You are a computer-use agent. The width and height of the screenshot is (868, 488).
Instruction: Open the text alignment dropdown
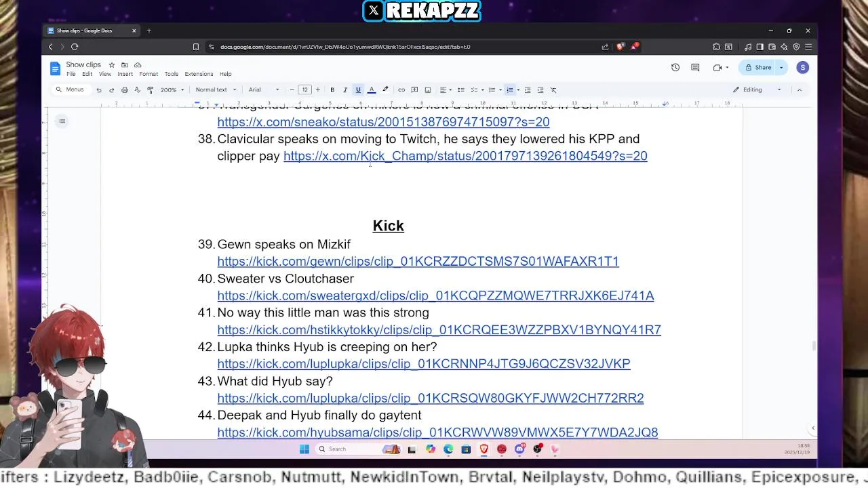tap(445, 90)
